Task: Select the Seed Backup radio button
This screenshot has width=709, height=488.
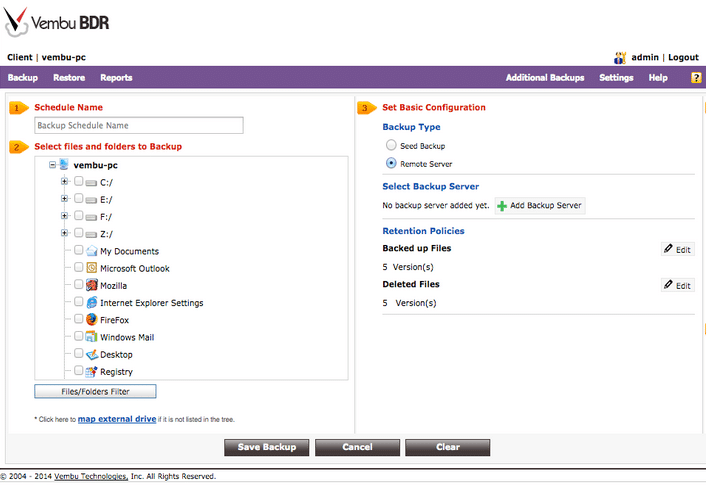Action: [391, 145]
